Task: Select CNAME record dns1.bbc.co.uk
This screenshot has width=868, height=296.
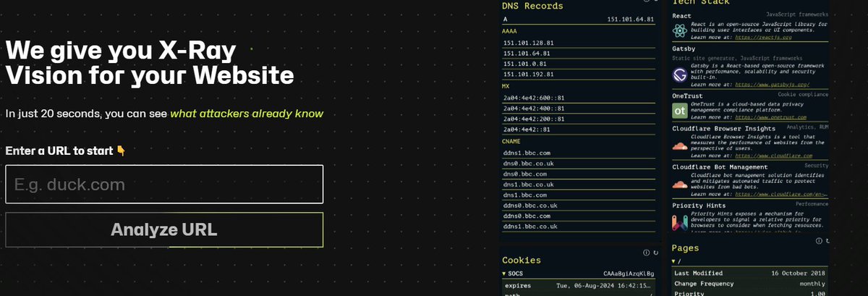Action: tap(579, 185)
